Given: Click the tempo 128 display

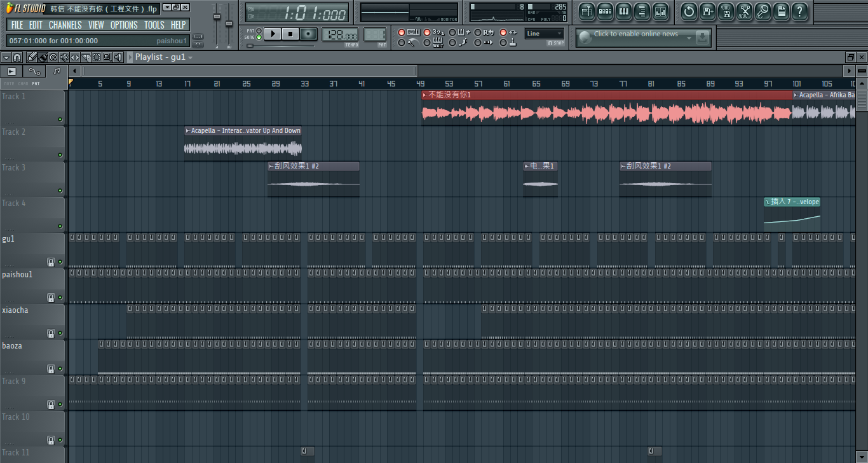Looking at the screenshot, I should [x=340, y=34].
